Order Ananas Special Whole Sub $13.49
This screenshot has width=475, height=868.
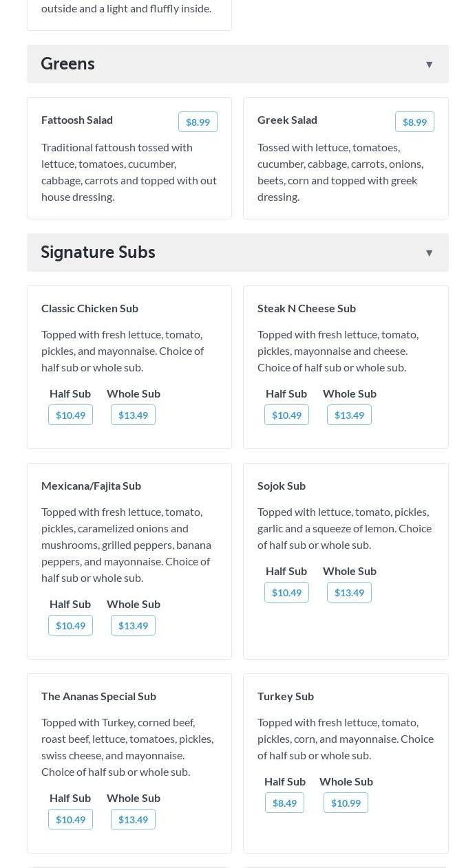[133, 819]
